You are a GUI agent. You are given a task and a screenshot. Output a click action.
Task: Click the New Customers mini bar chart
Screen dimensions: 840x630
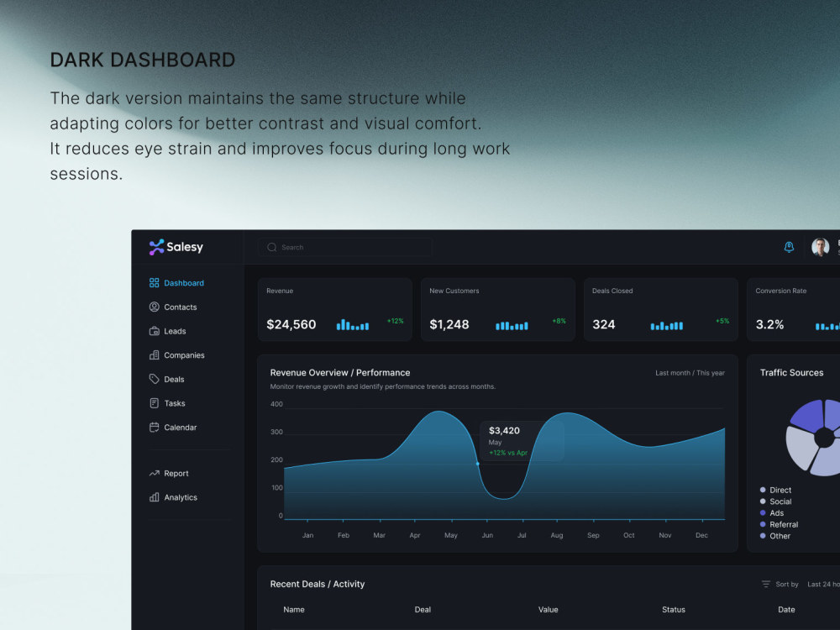(512, 325)
